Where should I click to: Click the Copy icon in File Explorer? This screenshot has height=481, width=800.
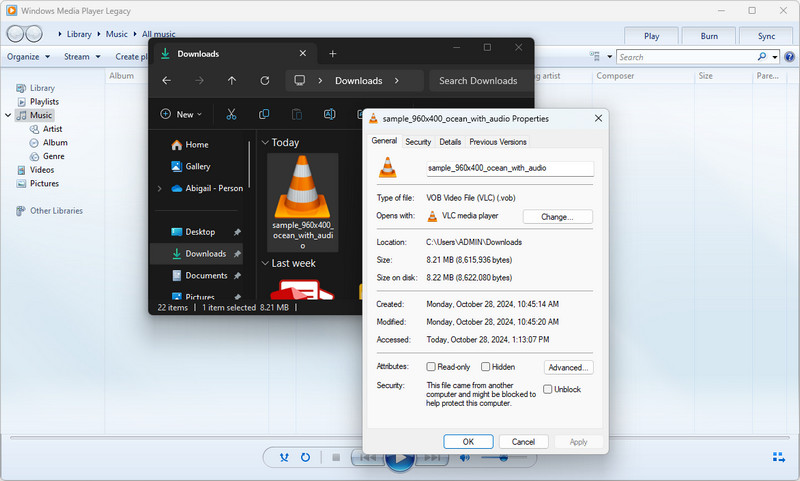pos(264,114)
